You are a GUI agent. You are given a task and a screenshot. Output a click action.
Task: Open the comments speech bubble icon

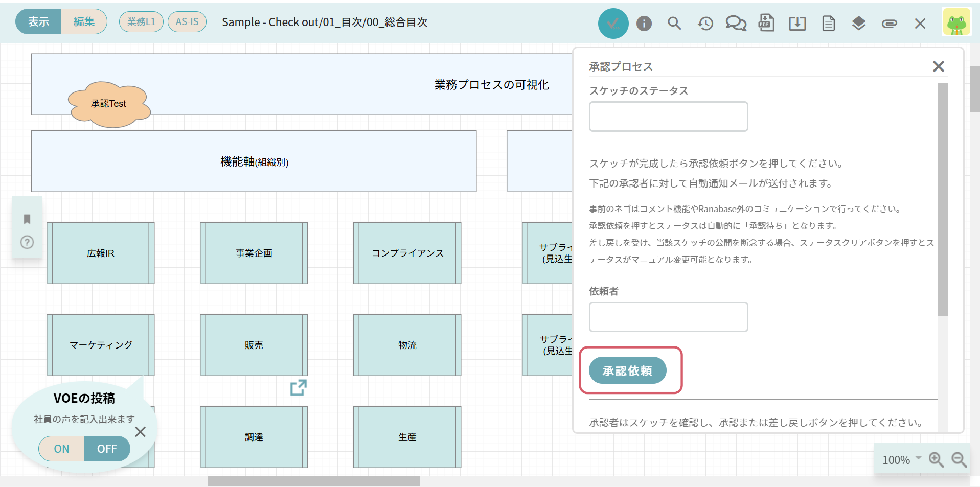coord(736,24)
